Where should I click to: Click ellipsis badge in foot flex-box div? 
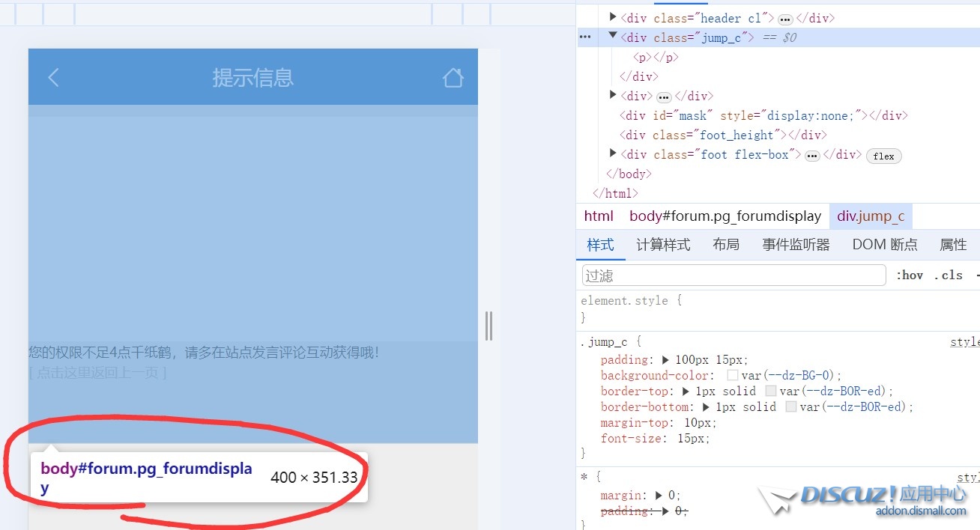tap(812, 155)
